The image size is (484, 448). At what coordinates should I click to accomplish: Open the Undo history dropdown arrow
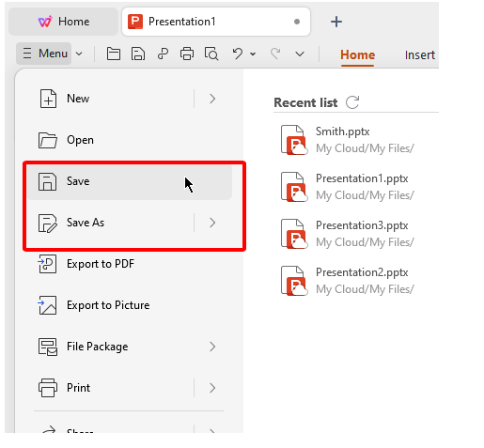point(253,54)
